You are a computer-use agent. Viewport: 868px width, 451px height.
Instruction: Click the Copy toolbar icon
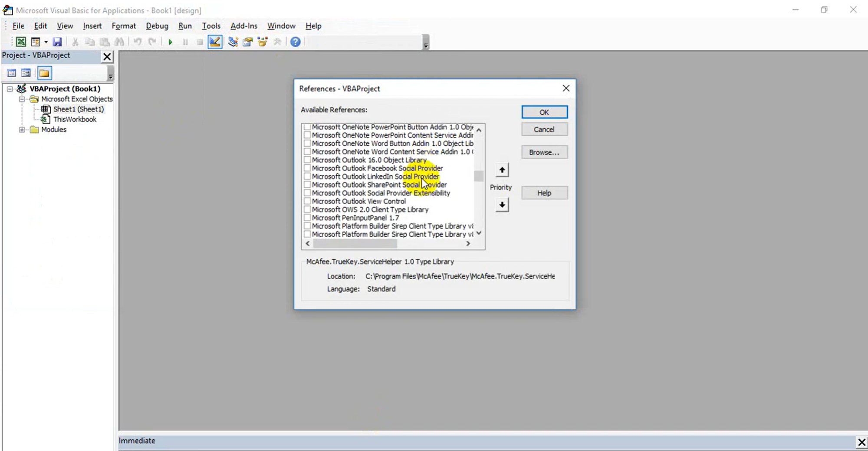90,42
